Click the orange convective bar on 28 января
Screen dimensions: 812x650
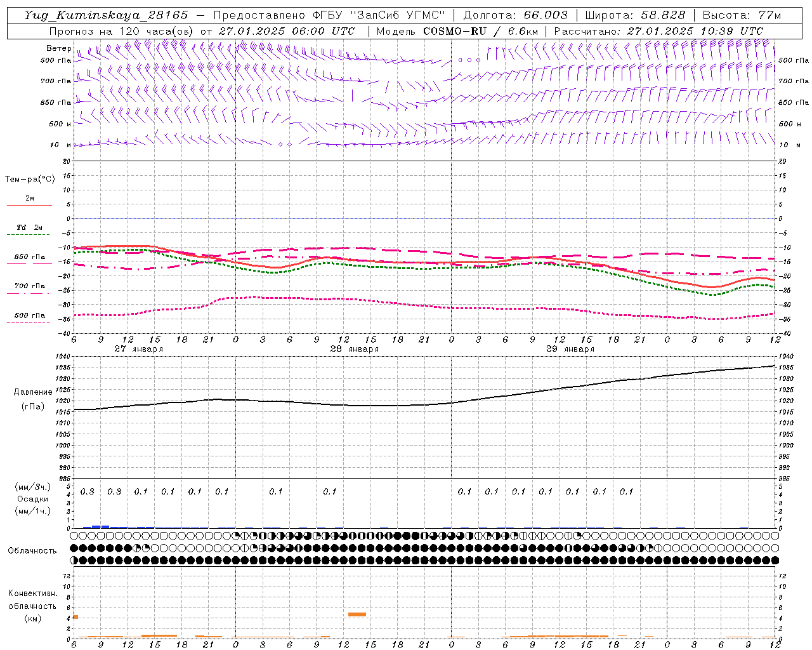[357, 614]
